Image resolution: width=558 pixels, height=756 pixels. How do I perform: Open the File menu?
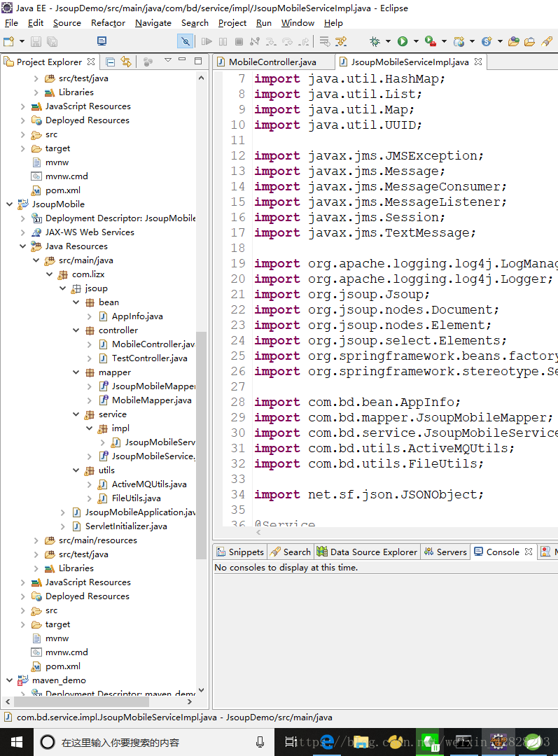click(11, 22)
